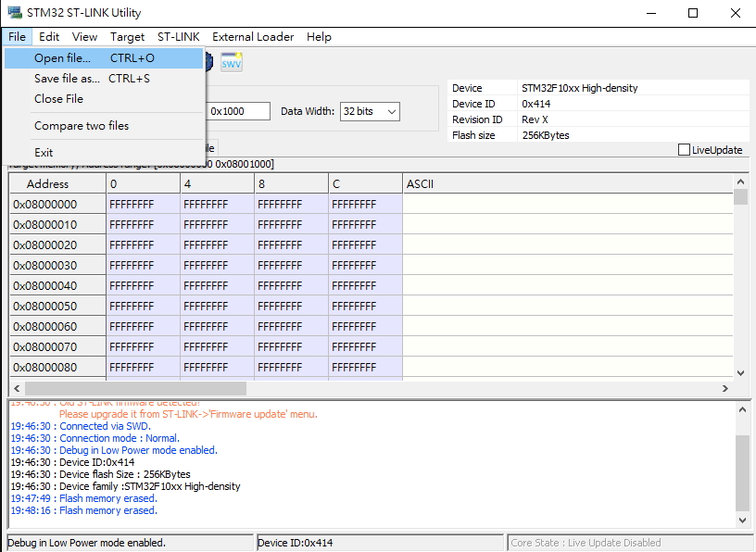This screenshot has width=756, height=552.
Task: Click the column header labeled 0
Action: click(x=144, y=183)
